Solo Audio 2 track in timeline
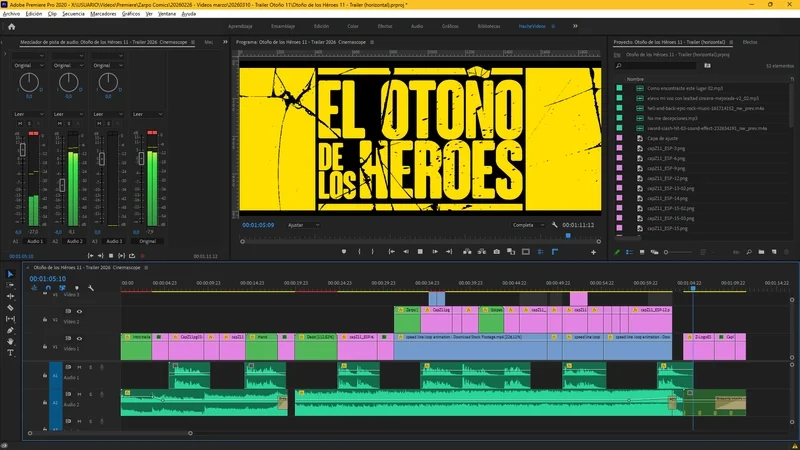 point(91,394)
